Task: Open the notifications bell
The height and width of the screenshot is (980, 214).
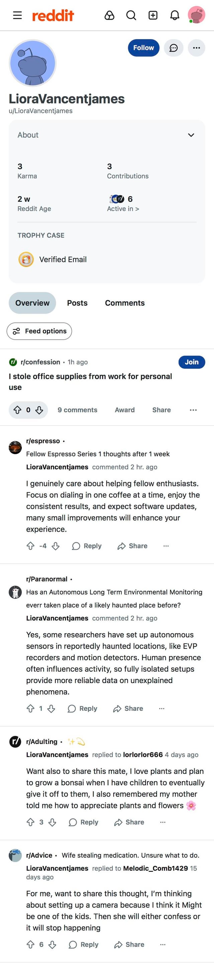Action: 175,15
